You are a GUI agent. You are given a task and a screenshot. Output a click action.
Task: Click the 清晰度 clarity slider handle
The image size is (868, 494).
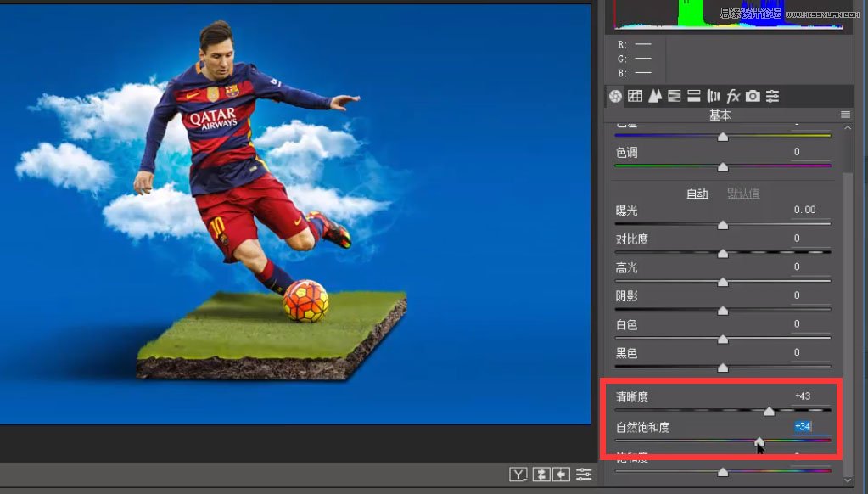coord(769,412)
